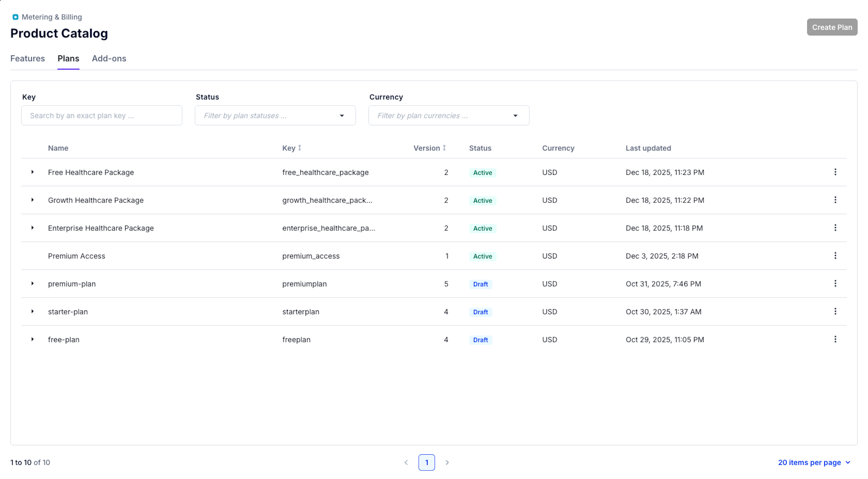
Task: Open three-dot menu for Enterprise Healthcare Package
Action: pyautogui.click(x=835, y=228)
